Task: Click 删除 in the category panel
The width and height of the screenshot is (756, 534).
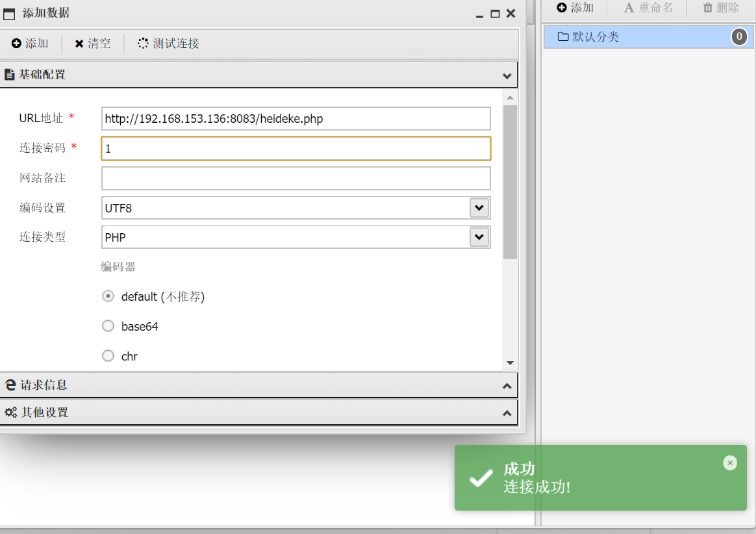Action: tap(721, 8)
